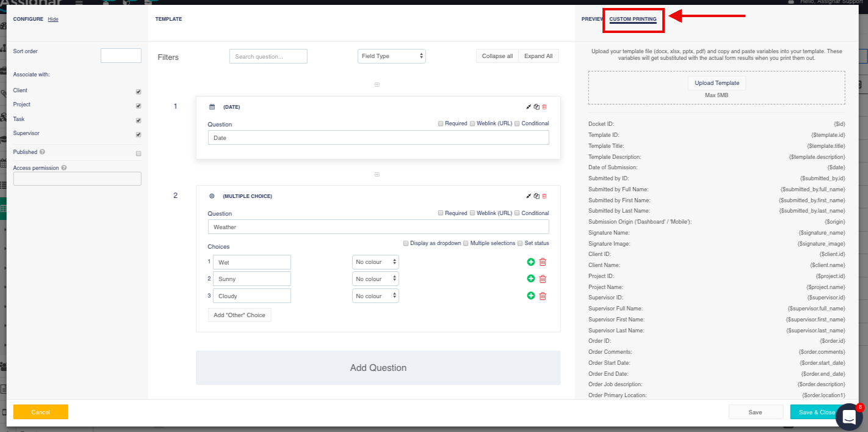The image size is (868, 432).
Task: Select the {$template.title} variable text
Action: 825,146
